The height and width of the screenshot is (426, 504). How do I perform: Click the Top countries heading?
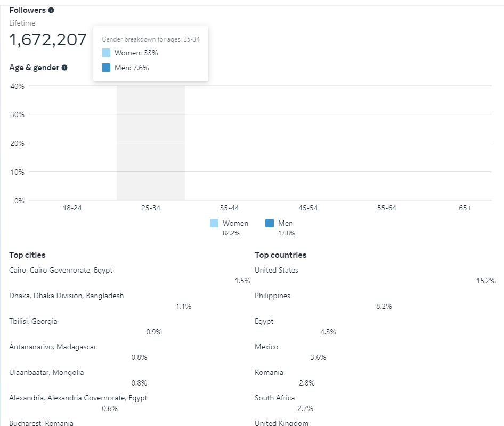tap(281, 255)
